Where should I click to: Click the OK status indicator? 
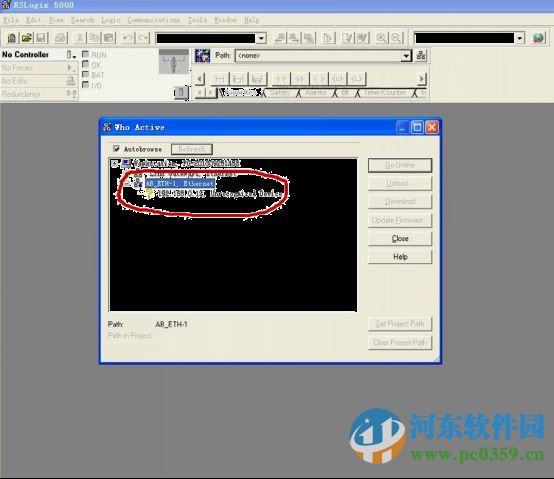pyautogui.click(x=85, y=64)
